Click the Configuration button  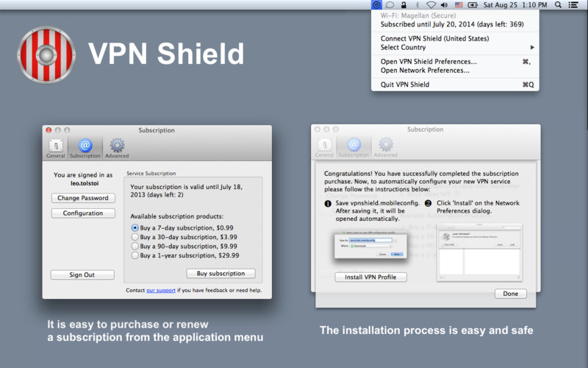coord(83,213)
